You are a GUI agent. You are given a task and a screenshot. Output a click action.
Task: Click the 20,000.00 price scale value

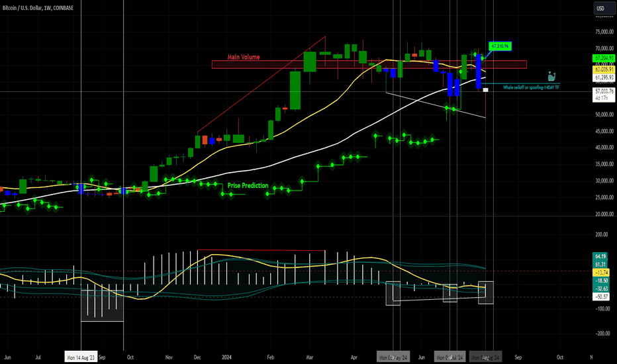click(x=604, y=214)
